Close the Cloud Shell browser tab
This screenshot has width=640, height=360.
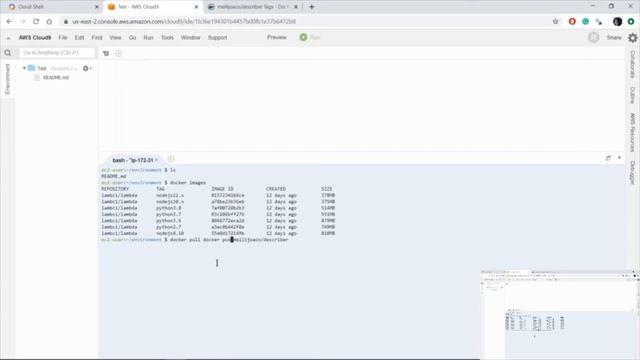[x=97, y=7]
